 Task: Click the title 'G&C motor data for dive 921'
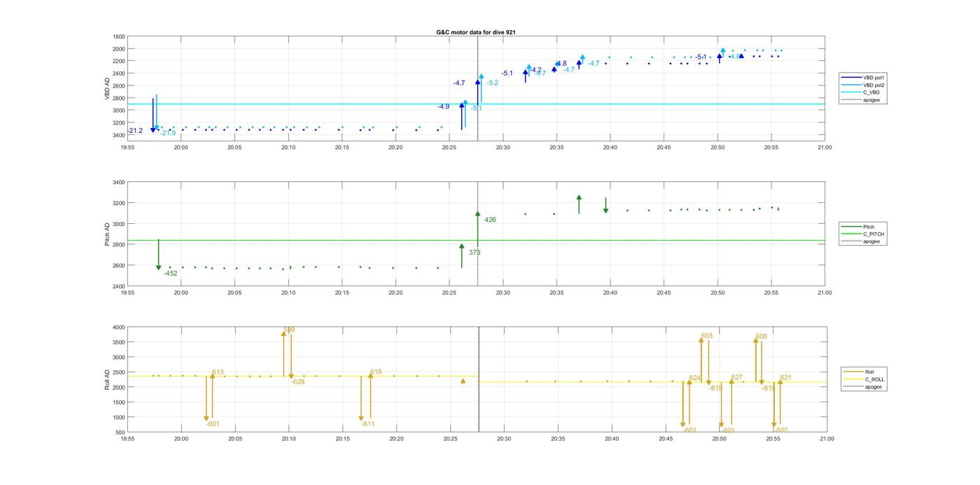coord(476,32)
